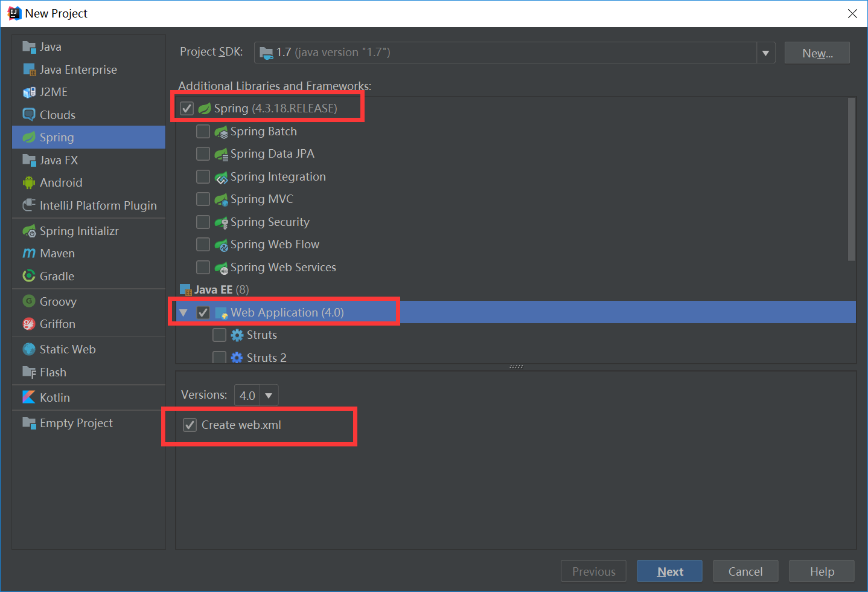The image size is (868, 592).
Task: Click the Static Web globe icon
Action: [x=29, y=350]
